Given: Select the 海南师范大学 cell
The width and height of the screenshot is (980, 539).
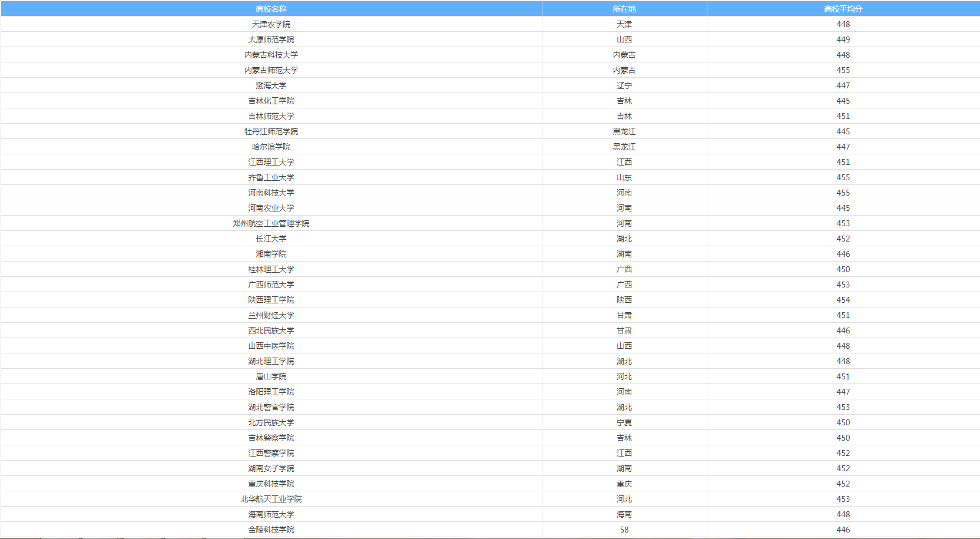Looking at the screenshot, I should (271, 514).
